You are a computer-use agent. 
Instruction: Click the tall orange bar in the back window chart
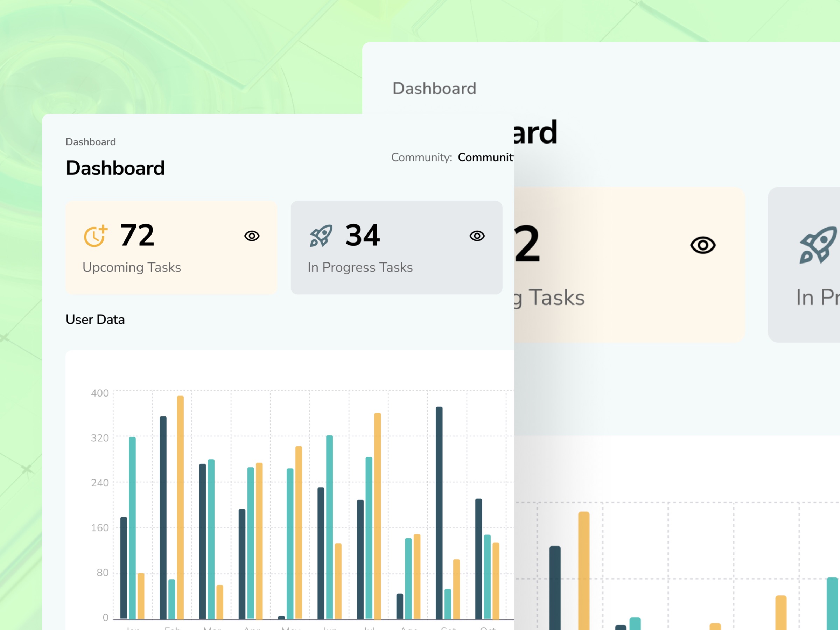point(584,571)
